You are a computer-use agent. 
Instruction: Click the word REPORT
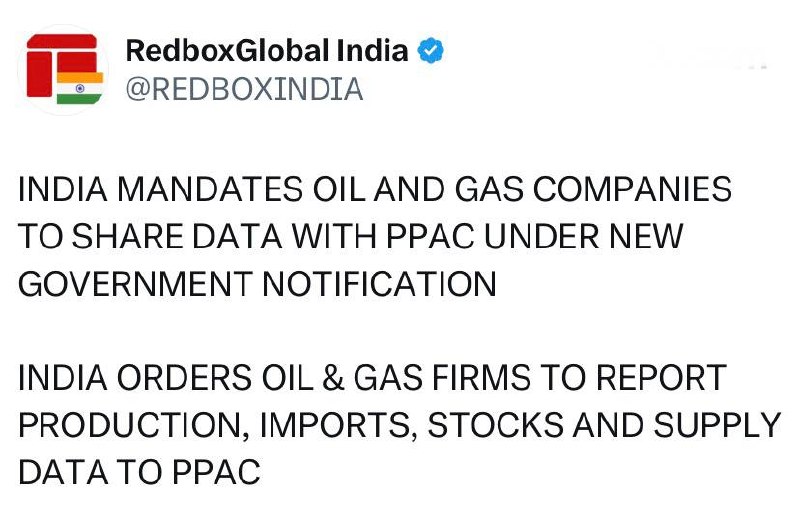pos(661,378)
